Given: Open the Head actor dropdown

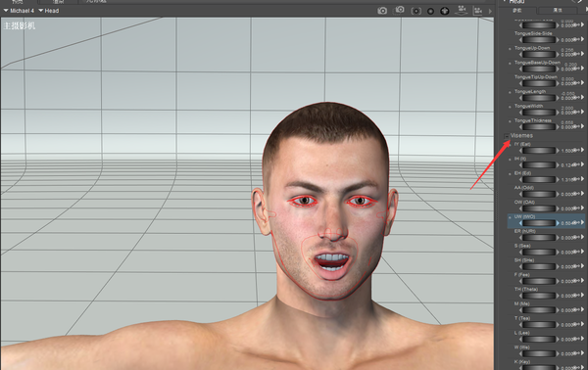Looking at the screenshot, I should tap(49, 11).
